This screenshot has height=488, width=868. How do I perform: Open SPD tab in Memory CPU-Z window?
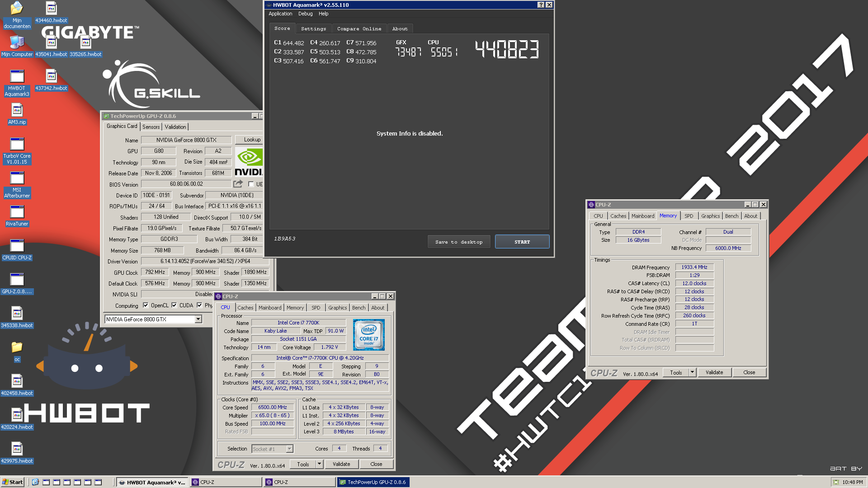(689, 216)
